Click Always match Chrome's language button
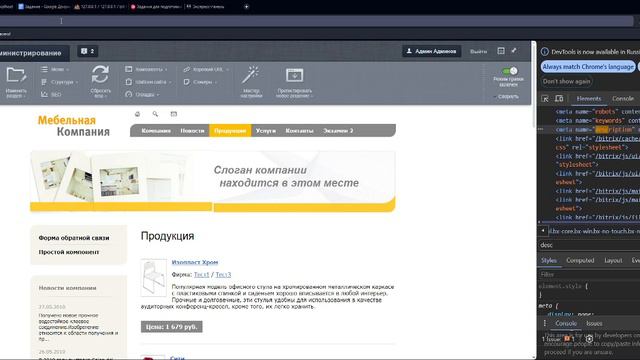 [x=588, y=67]
